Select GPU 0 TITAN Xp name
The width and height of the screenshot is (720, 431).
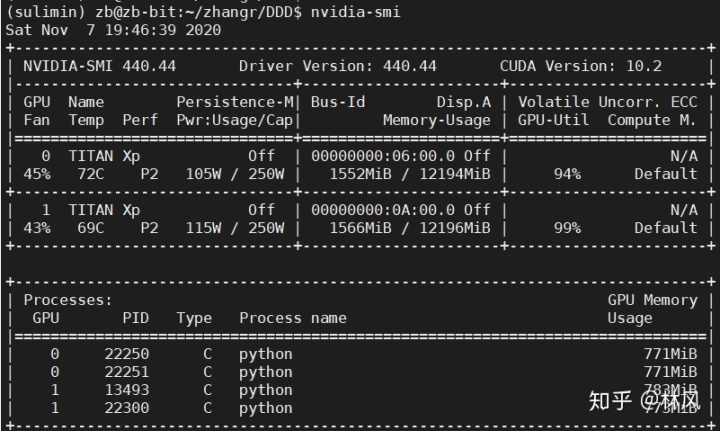point(104,156)
